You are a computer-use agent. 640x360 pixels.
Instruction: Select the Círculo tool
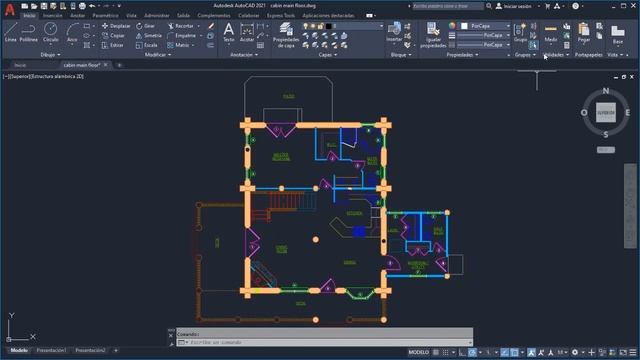coord(51,32)
